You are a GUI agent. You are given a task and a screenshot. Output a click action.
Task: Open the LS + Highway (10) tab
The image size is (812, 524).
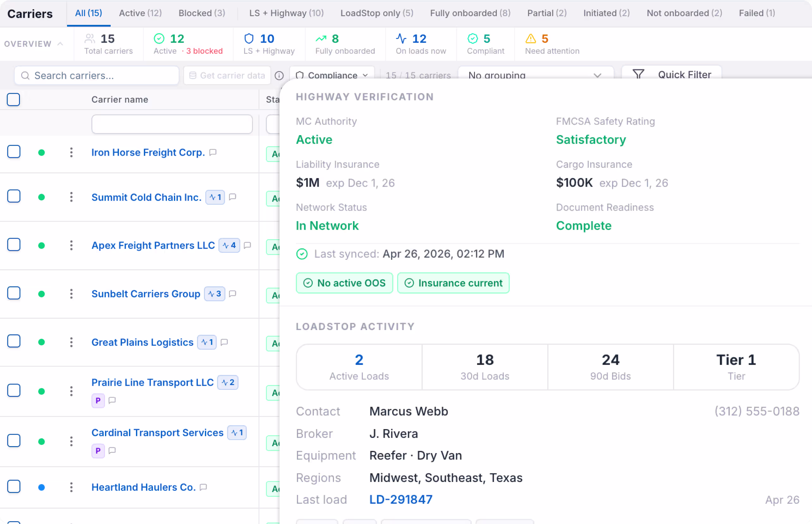[286, 13]
